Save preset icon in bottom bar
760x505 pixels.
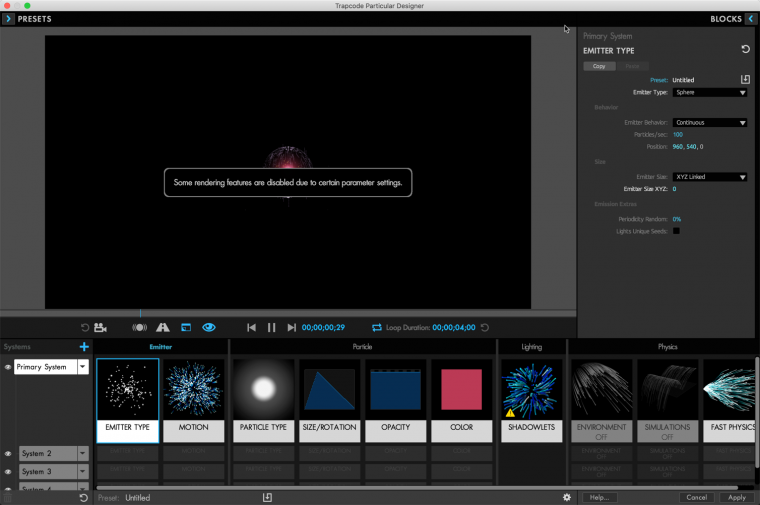[x=267, y=497]
